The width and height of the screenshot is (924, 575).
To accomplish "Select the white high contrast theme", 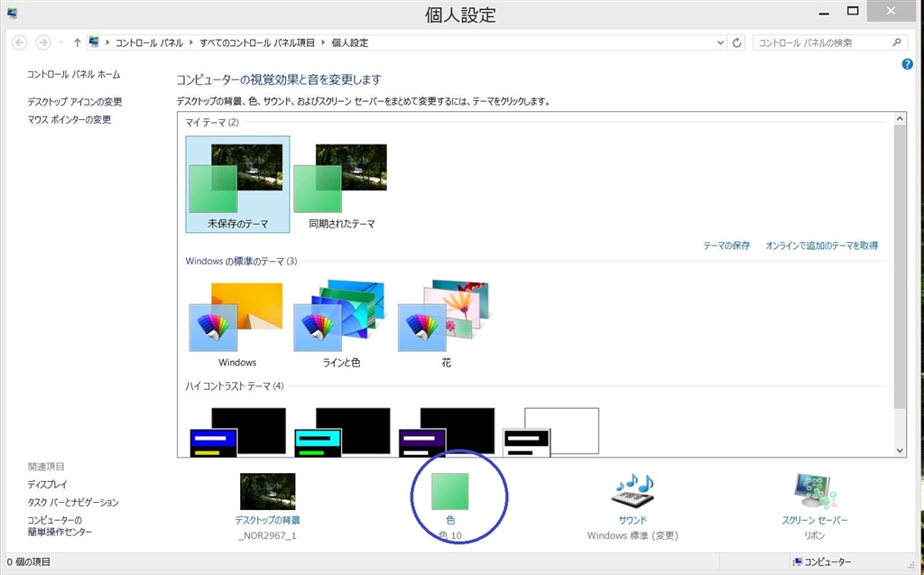I will pos(550,431).
